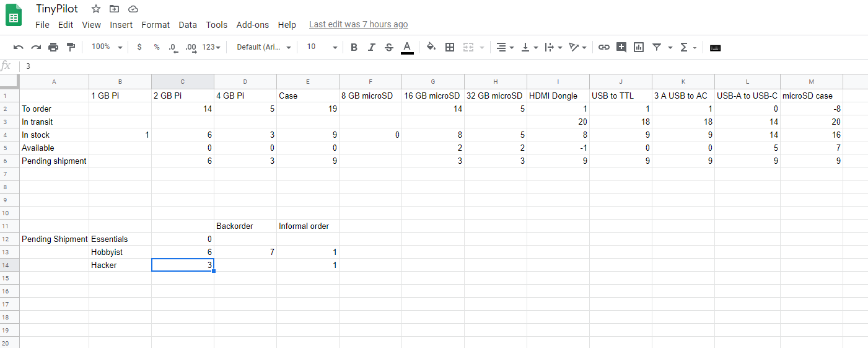Viewport: 868px width, 348px height.
Task: Open the Default (Arial) font dropdown
Action: click(264, 47)
